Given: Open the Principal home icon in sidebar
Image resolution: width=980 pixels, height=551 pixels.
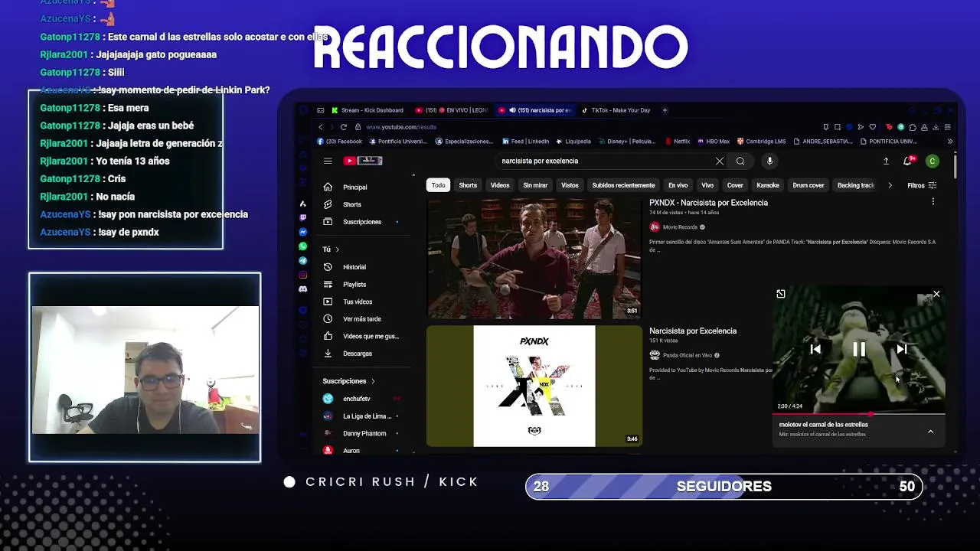Looking at the screenshot, I should pyautogui.click(x=328, y=187).
